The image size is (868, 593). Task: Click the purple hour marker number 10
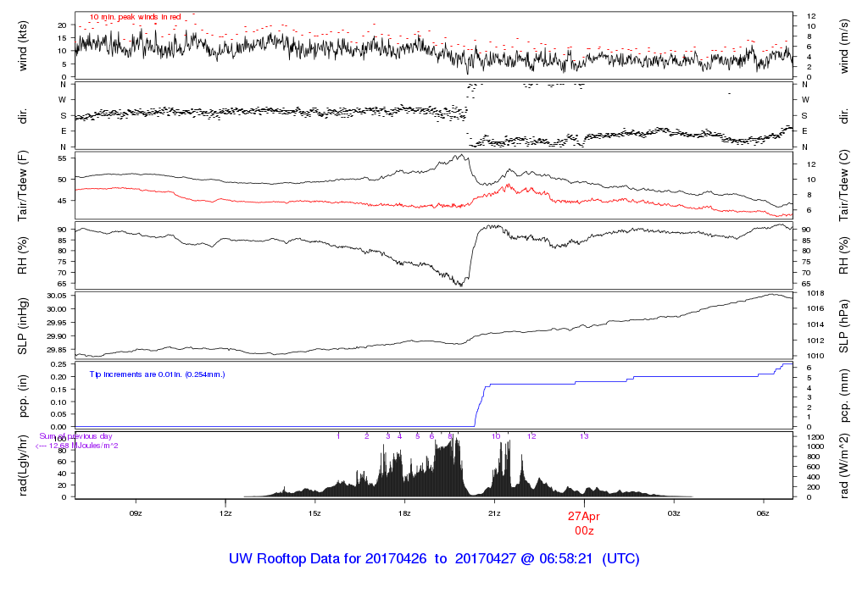point(496,435)
